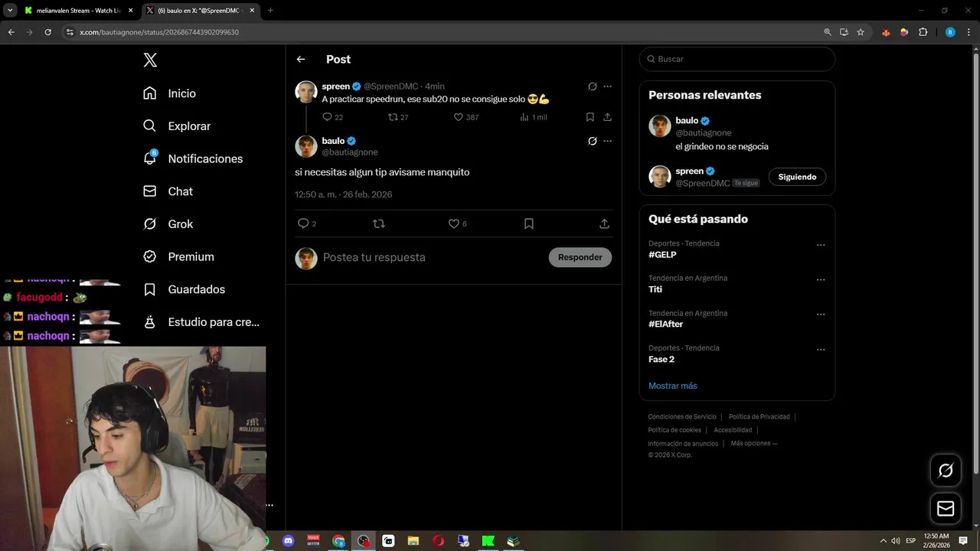Open the Chrome extensions puzzle menu
The image size is (980, 551).
pos(923,32)
